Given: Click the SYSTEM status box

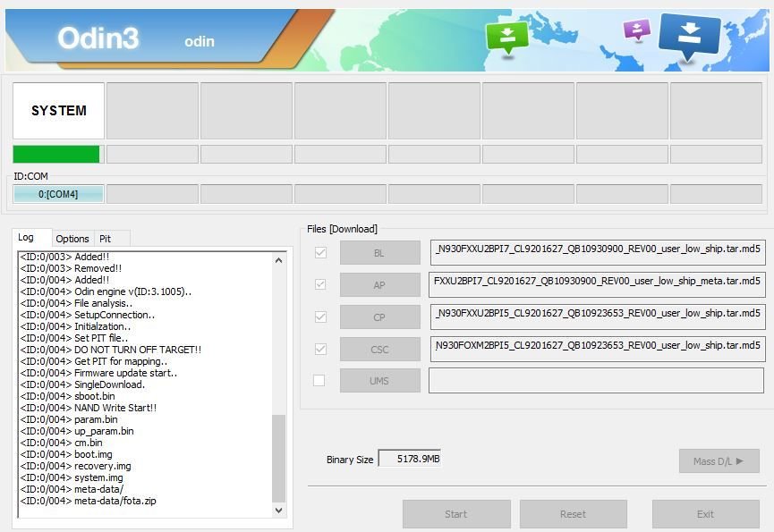Looking at the screenshot, I should point(59,111).
